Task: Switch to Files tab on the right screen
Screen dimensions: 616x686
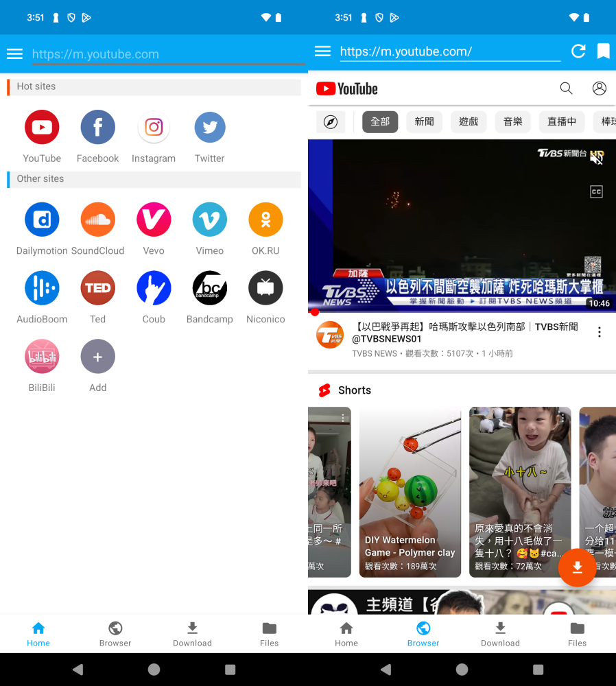Action: (577, 634)
